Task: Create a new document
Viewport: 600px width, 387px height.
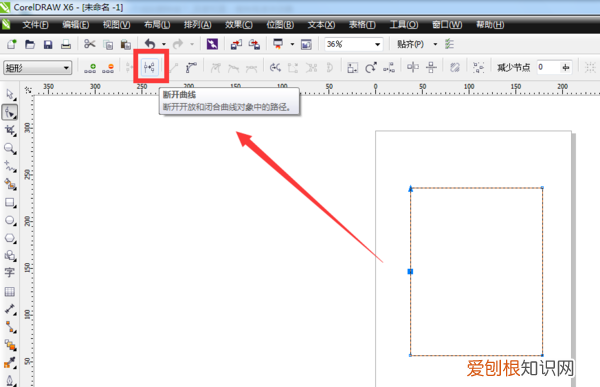Action: [x=12, y=44]
